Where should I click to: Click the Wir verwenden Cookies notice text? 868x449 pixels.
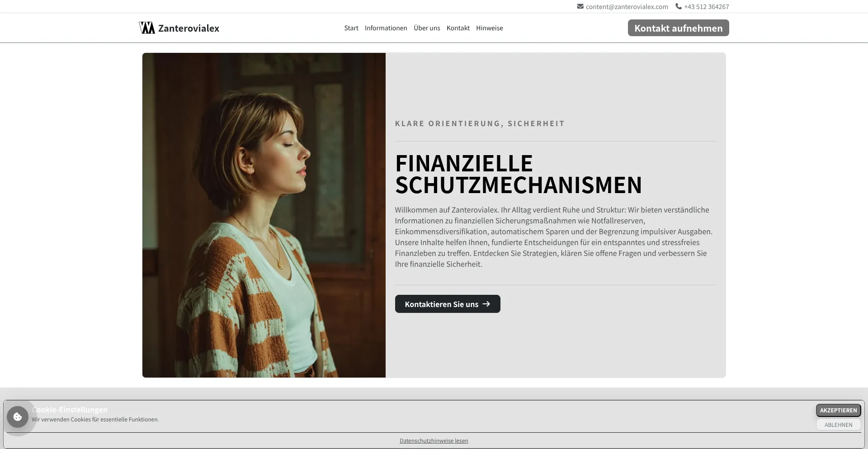click(x=95, y=420)
